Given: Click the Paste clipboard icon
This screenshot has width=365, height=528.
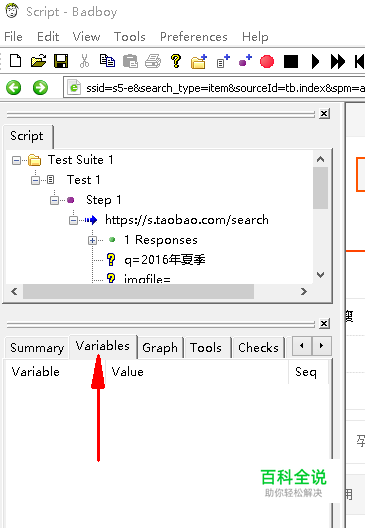Looking at the screenshot, I should click(x=130, y=61).
